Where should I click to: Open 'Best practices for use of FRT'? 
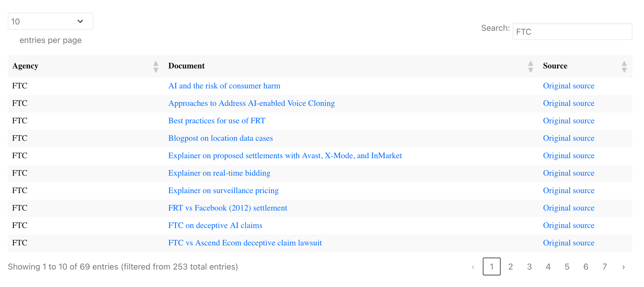point(217,121)
